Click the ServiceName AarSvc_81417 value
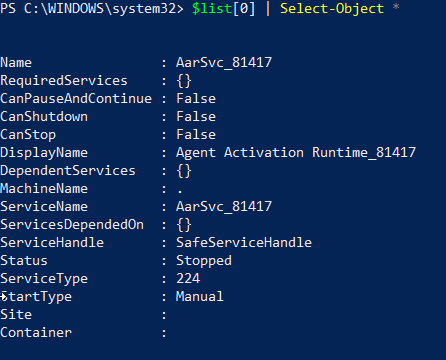 coord(224,207)
